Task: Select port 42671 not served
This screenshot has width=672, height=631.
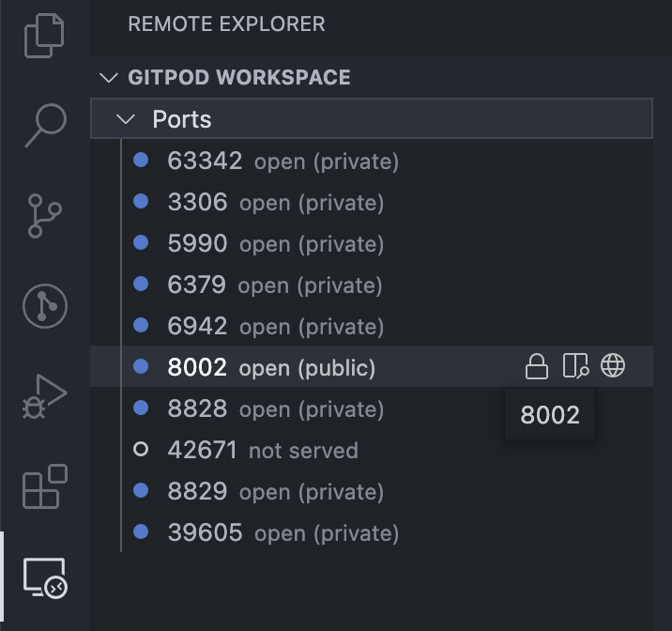Action: click(372, 450)
